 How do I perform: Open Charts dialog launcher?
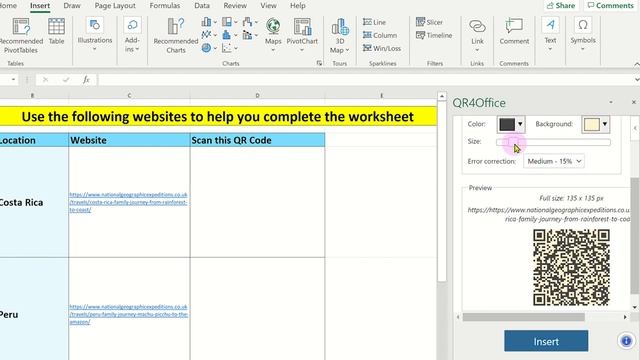tap(319, 63)
